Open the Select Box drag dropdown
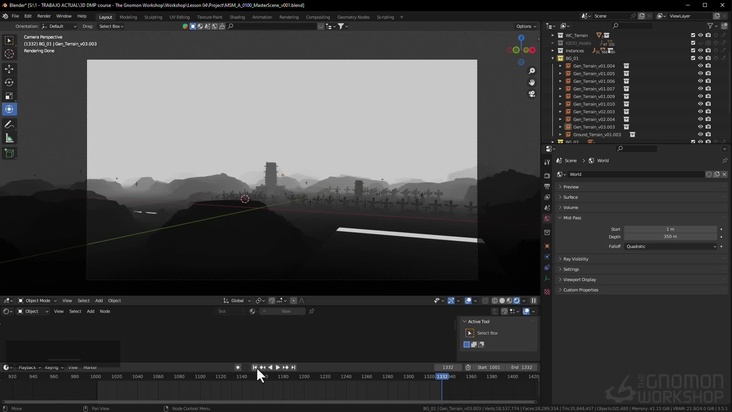732x412 pixels. pyautogui.click(x=111, y=27)
